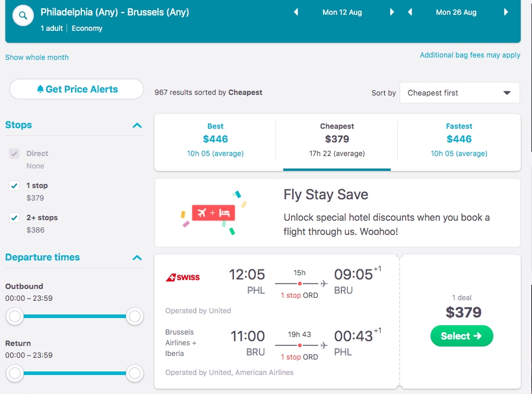Image resolution: width=532 pixels, height=394 pixels.
Task: Go to next day after Mon 12 Aug
Action: point(392,12)
